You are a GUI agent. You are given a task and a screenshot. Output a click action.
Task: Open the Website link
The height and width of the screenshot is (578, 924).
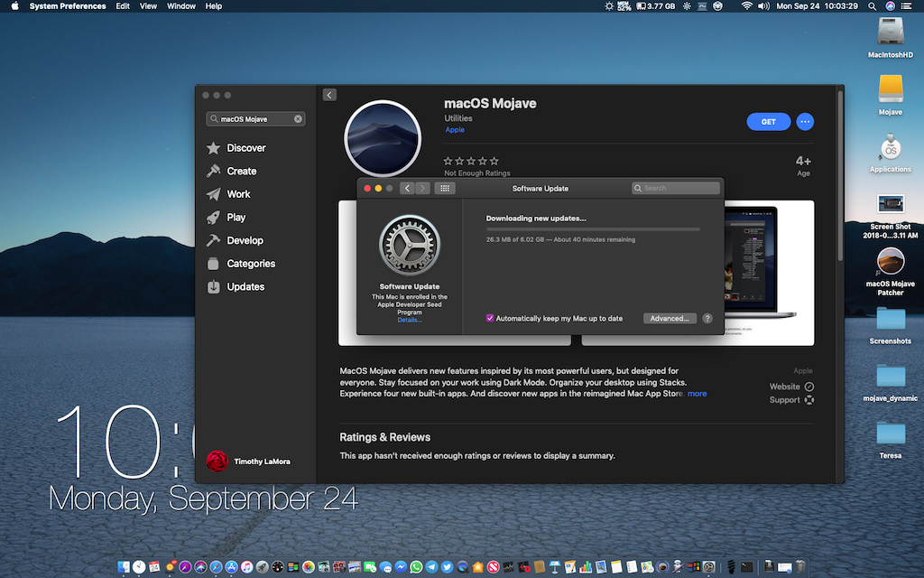(791, 387)
